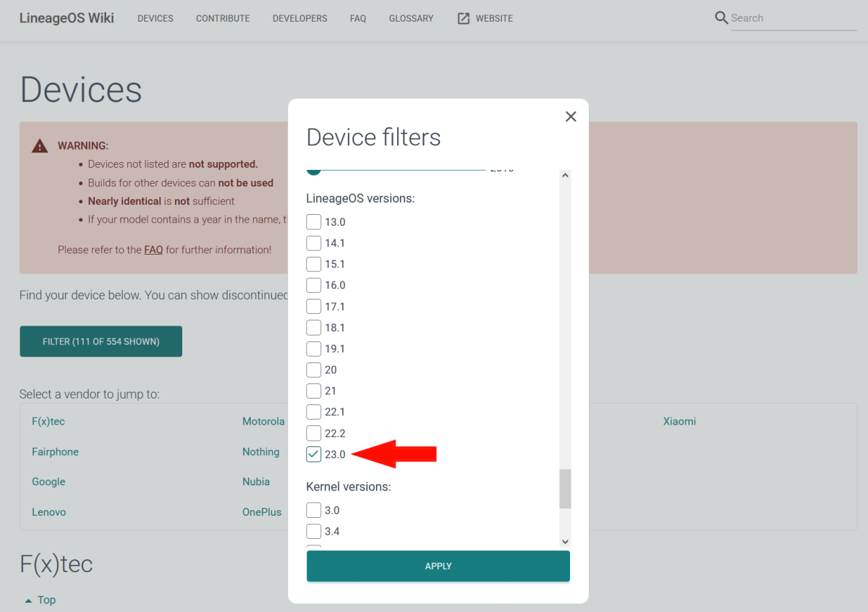Click the warning triangle icon

coord(39,145)
